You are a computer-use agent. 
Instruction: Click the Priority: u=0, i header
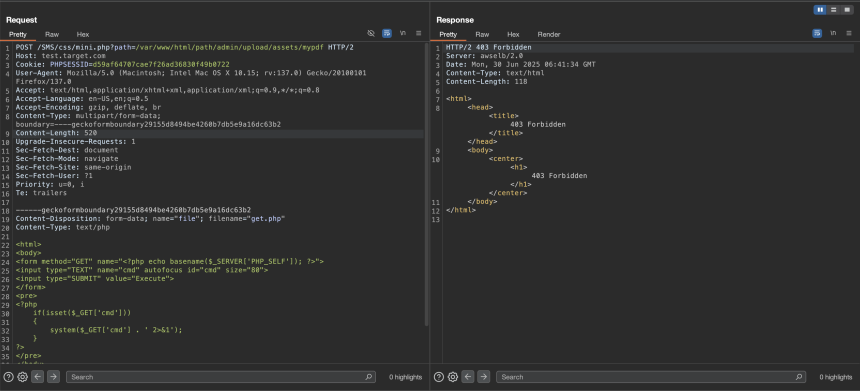[x=49, y=184]
